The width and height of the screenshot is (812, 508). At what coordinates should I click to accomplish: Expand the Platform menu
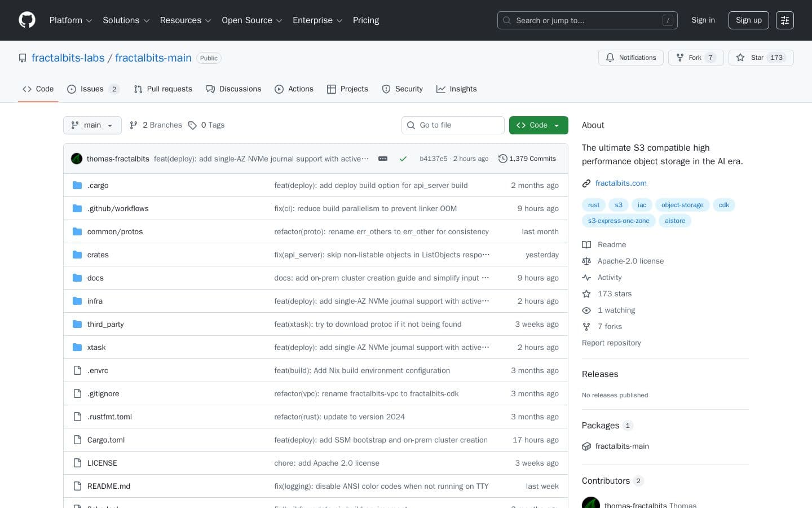tap(70, 20)
